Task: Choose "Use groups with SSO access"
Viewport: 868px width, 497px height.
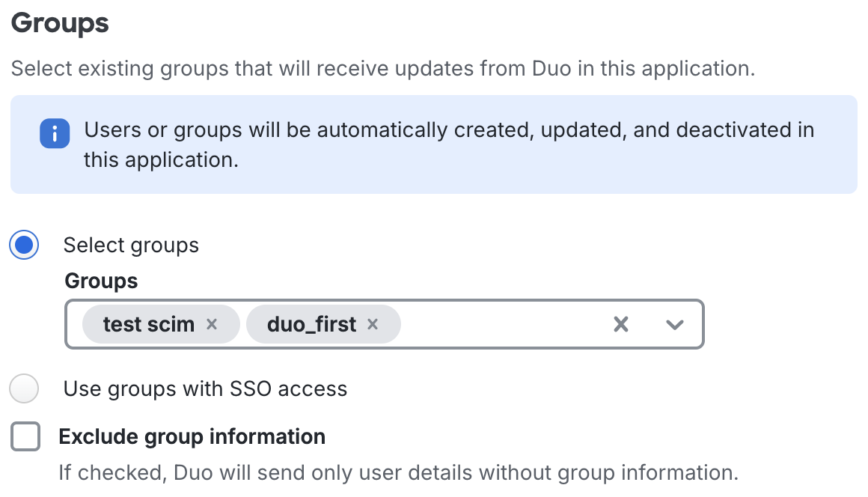Action: (23, 388)
